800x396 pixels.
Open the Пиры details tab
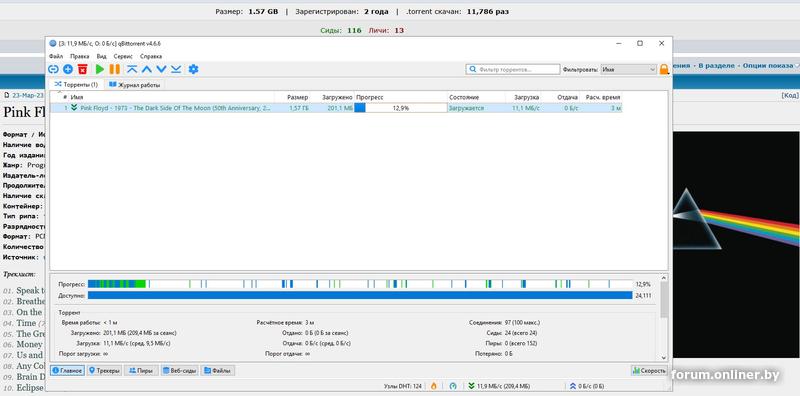tap(141, 370)
